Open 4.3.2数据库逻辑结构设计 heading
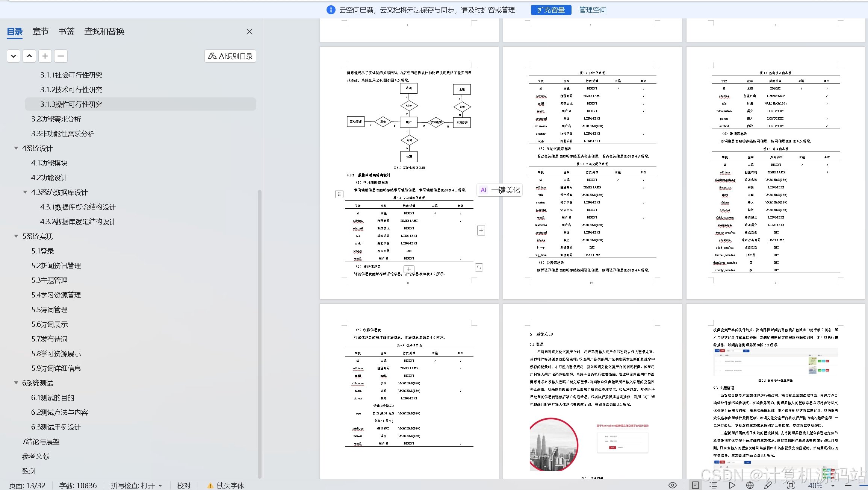868x490 pixels. 78,222
